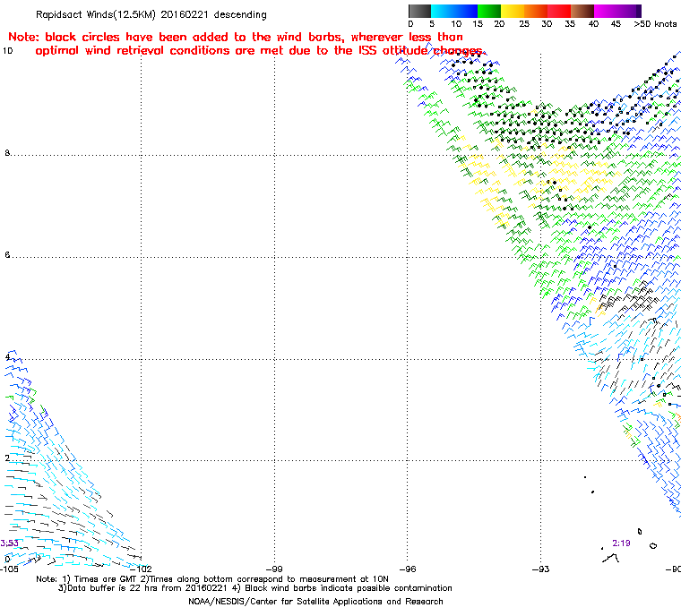681x616 pixels.
Task: Click the purple swath time '2:19'
Action: pyautogui.click(x=621, y=543)
